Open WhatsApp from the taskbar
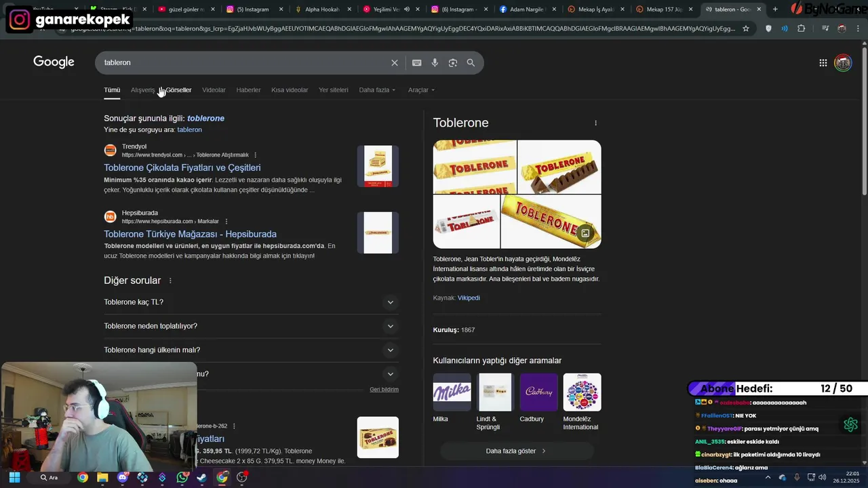 [182, 477]
